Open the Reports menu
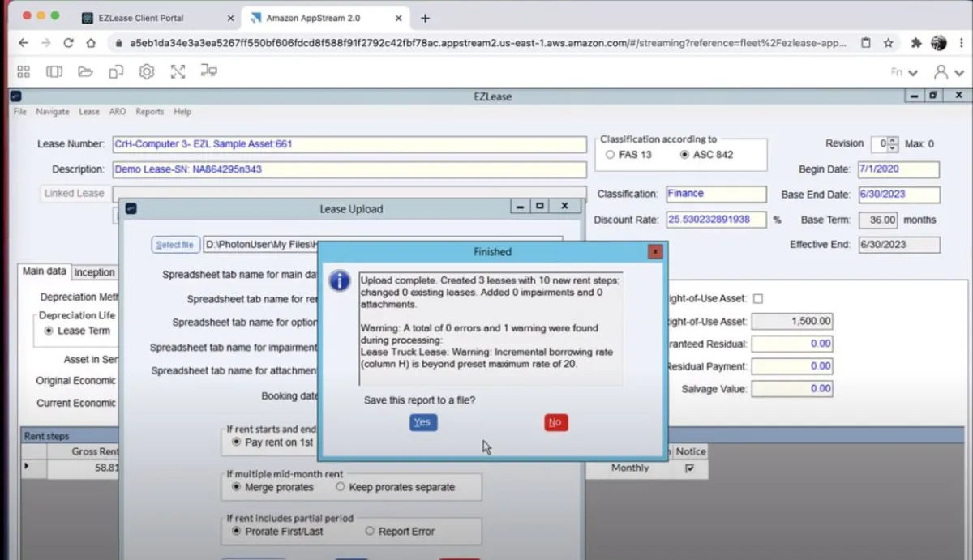This screenshot has height=560, width=973. point(150,112)
